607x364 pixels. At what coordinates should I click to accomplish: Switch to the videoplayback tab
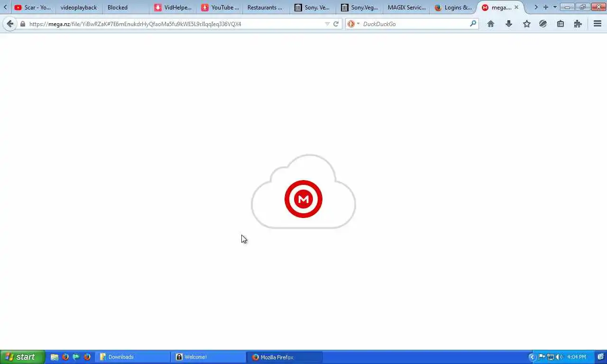(79, 8)
